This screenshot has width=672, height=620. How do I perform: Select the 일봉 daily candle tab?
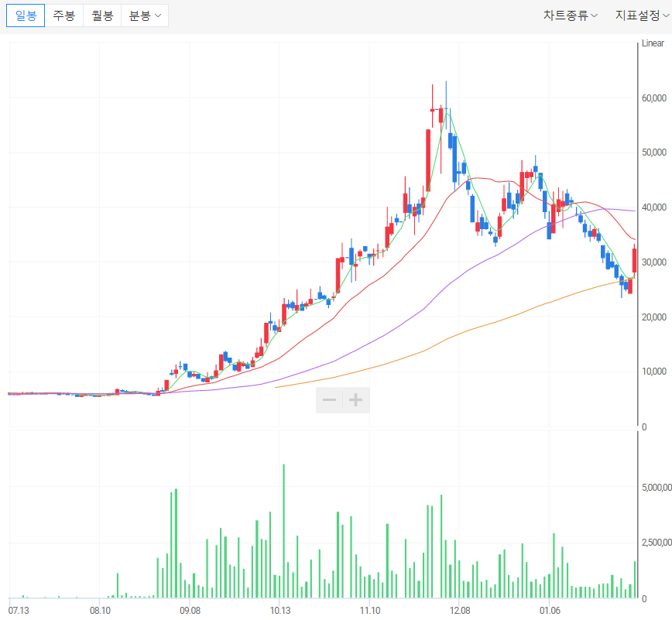click(x=26, y=15)
